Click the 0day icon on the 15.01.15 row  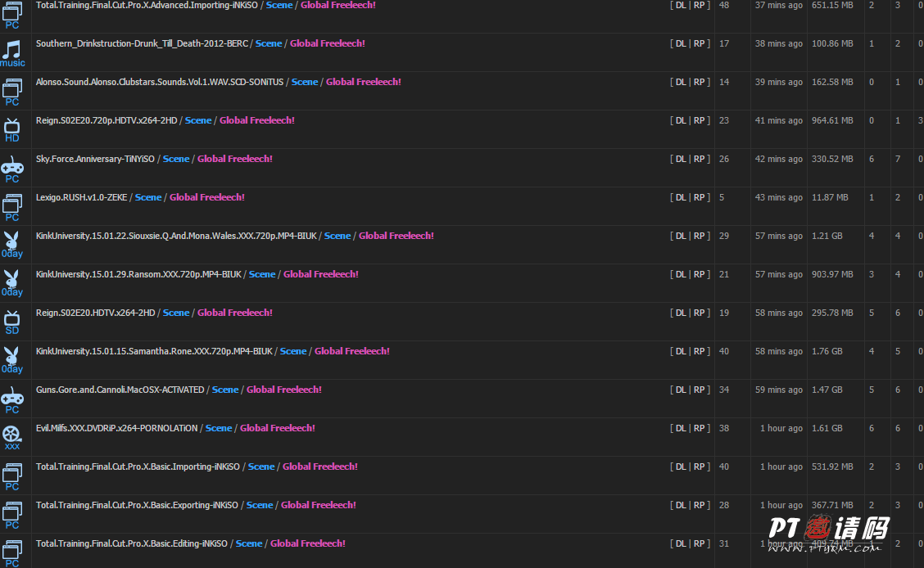coord(12,360)
